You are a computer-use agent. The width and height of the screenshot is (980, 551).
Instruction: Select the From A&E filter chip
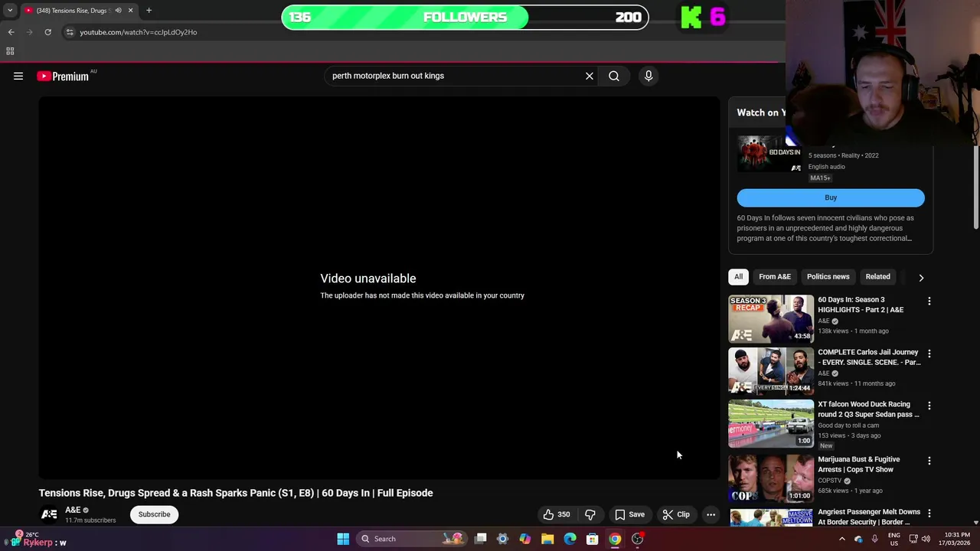[x=775, y=276]
